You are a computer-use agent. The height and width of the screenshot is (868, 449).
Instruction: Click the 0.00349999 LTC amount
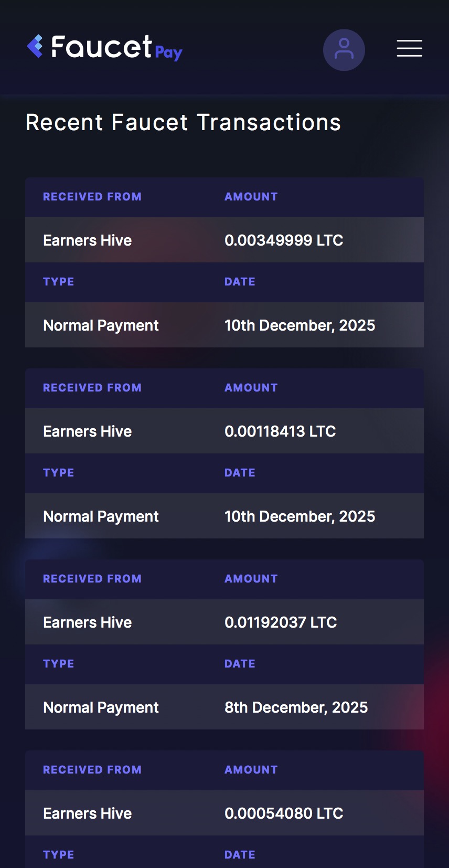coord(283,240)
